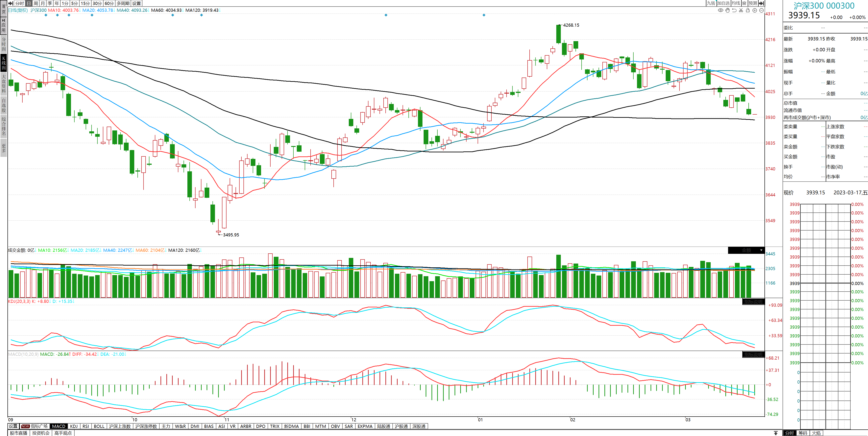Image resolution: width=868 pixels, height=436 pixels.
Task: Toggle the chart lock icon
Action: point(748,10)
